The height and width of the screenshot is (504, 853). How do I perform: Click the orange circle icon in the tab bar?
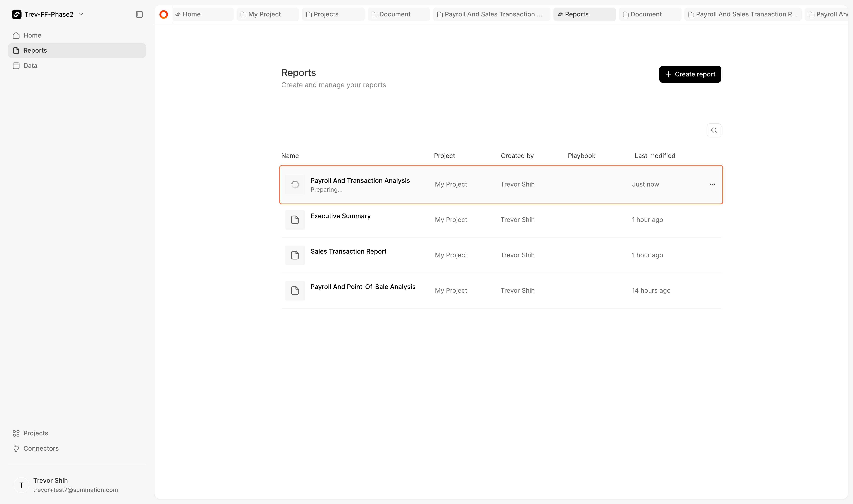tap(164, 14)
